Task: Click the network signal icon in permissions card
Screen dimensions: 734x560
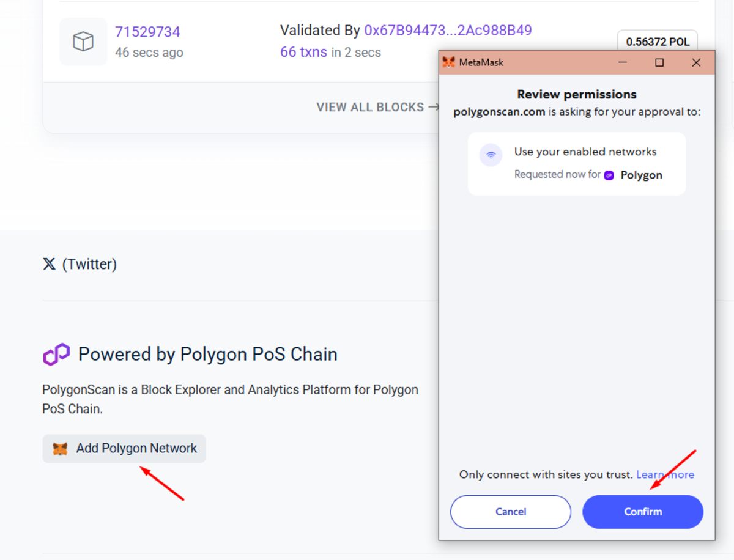Action: pos(491,155)
